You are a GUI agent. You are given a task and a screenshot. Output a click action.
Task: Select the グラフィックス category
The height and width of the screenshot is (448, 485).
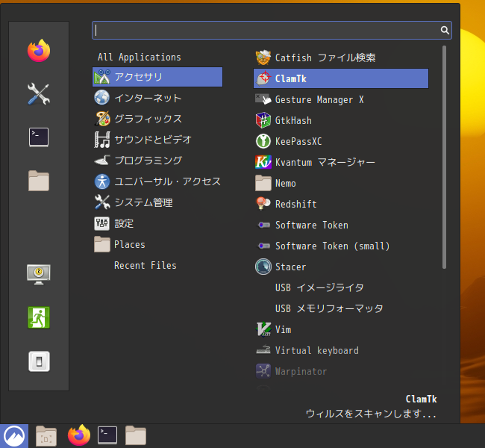coord(157,119)
